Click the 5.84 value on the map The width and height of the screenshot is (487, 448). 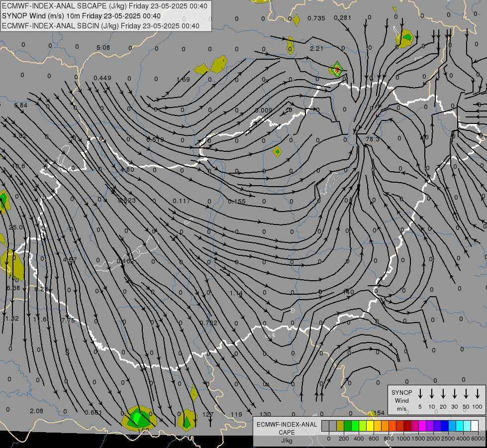click(x=20, y=106)
